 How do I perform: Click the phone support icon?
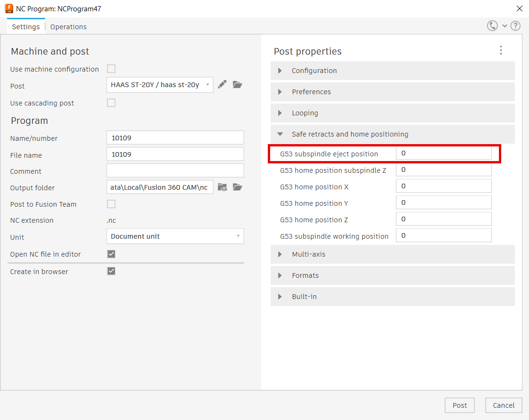(x=492, y=26)
